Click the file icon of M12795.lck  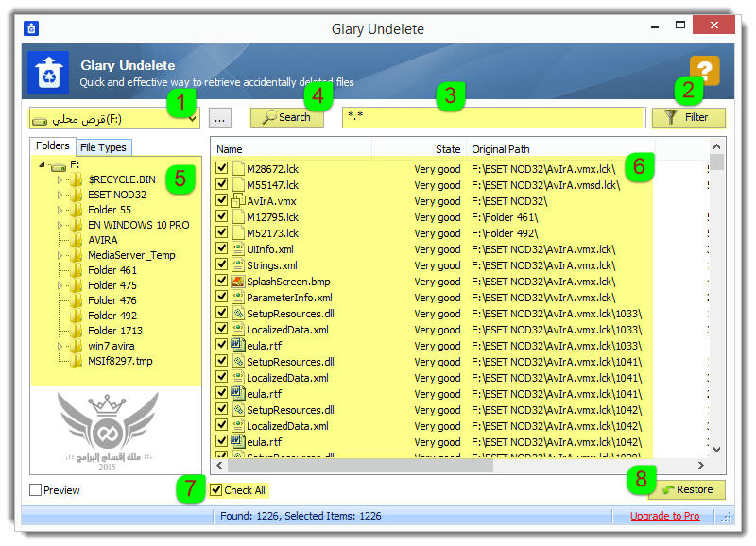tap(238, 217)
